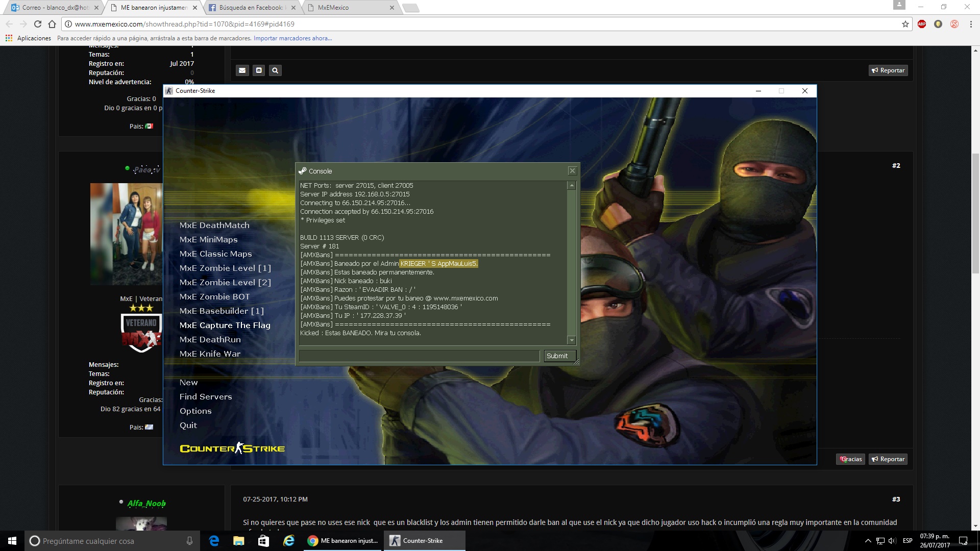The height and width of the screenshot is (551, 980).
Task: Switch to Chrome ME banearon taskbar button
Action: pos(342,541)
